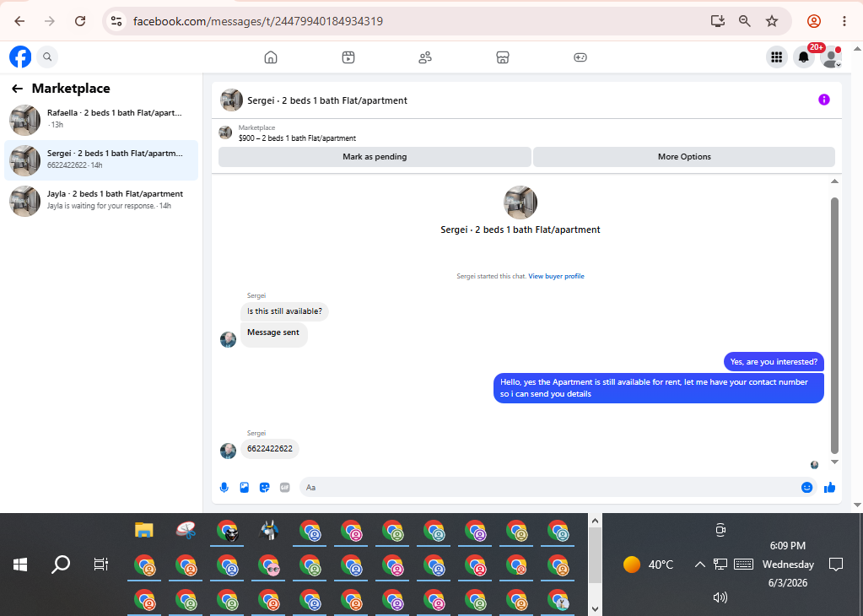
Task: Open the Facebook menu grid icon
Action: click(777, 57)
